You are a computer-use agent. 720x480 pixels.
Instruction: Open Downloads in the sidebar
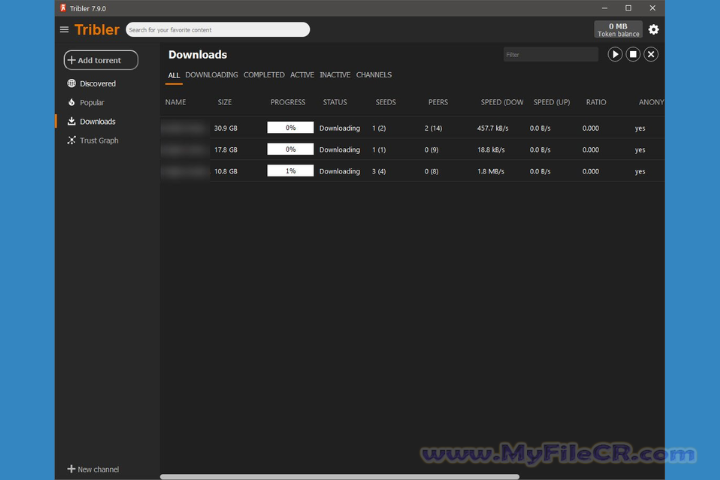coord(91,122)
